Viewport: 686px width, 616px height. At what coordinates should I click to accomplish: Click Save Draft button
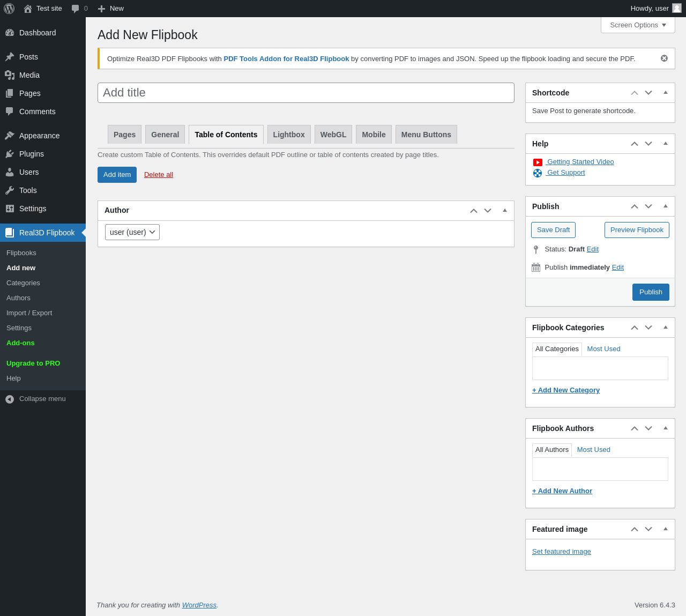pos(553,230)
